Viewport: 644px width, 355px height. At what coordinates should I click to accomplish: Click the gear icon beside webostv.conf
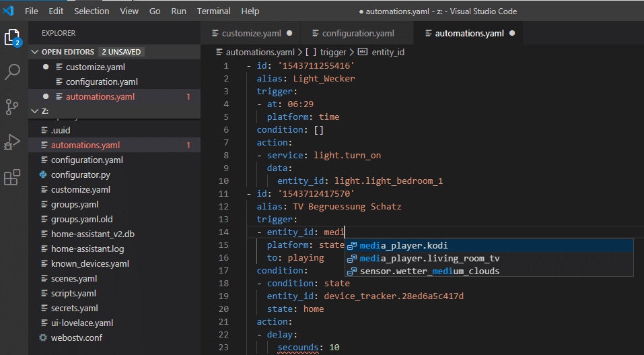[x=43, y=337]
